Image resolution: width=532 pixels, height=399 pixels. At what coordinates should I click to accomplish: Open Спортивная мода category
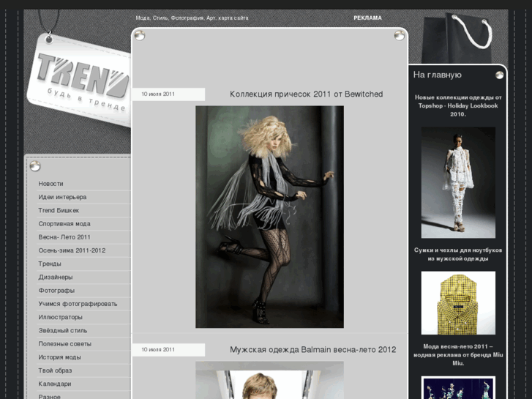[x=64, y=224]
